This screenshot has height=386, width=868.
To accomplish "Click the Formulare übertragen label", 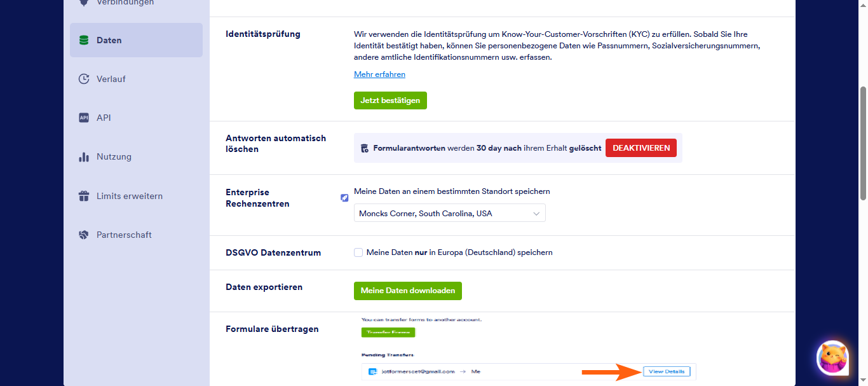I will 272,329.
